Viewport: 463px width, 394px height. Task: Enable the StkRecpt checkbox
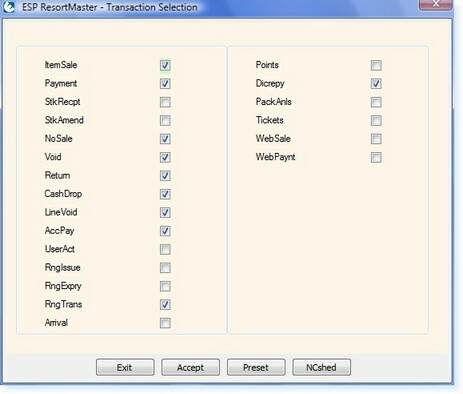click(165, 102)
